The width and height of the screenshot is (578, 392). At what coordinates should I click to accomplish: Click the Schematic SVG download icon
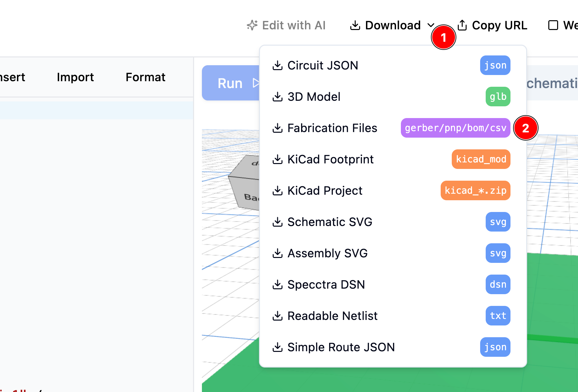pos(278,222)
